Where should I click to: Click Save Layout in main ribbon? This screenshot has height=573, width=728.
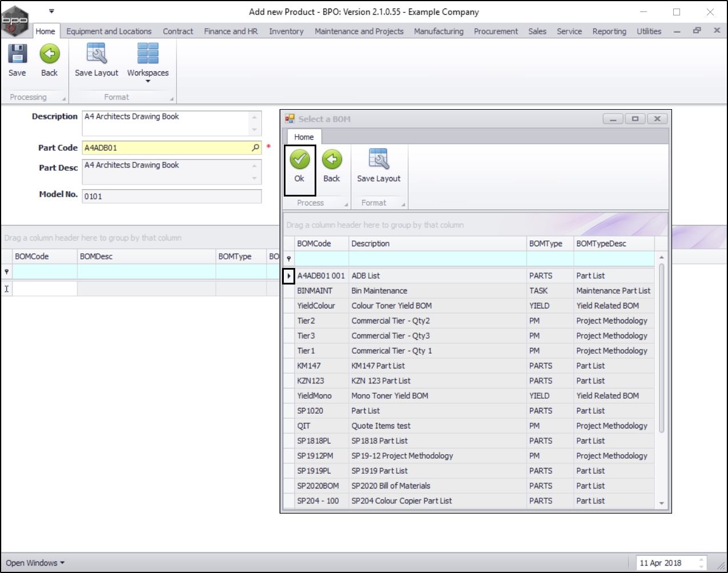pos(96,54)
